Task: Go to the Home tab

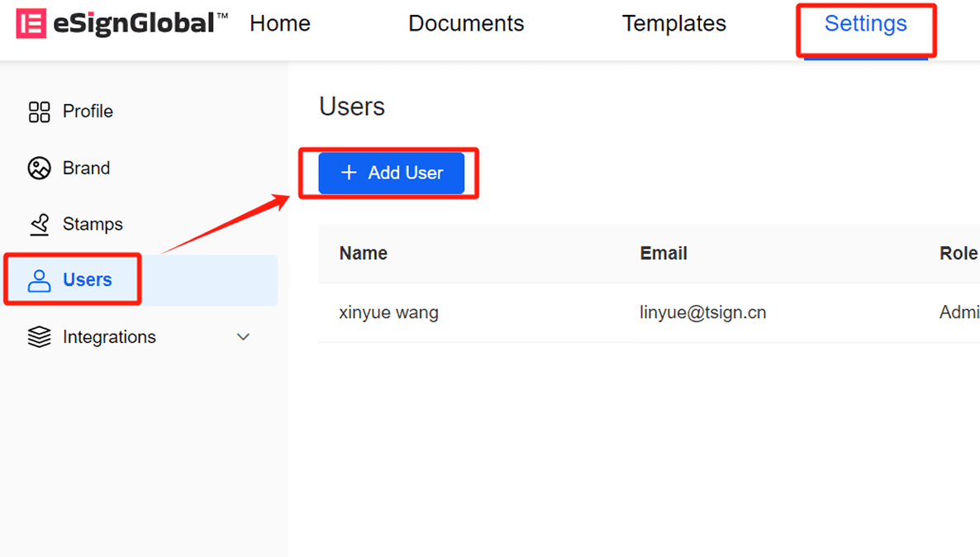Action: click(280, 24)
